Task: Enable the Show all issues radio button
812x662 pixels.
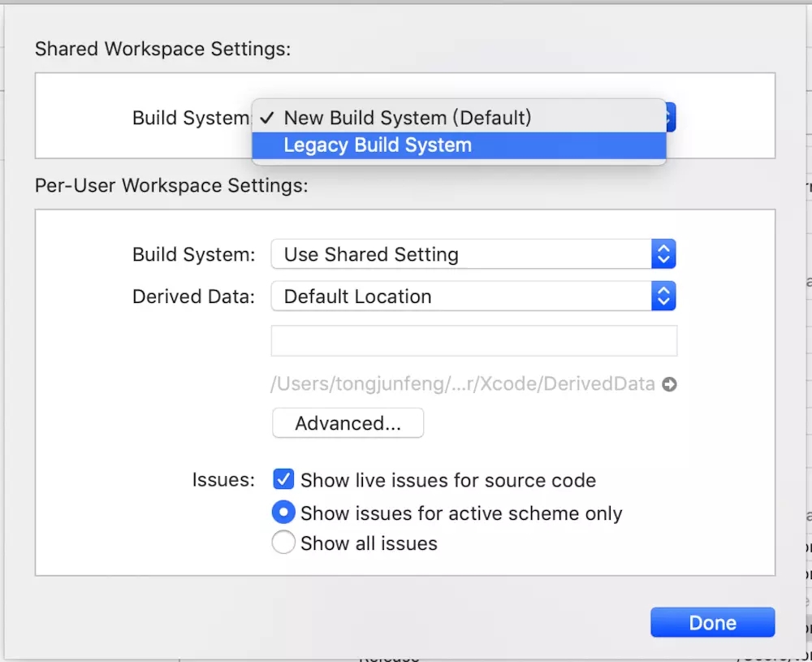Action: coord(283,543)
